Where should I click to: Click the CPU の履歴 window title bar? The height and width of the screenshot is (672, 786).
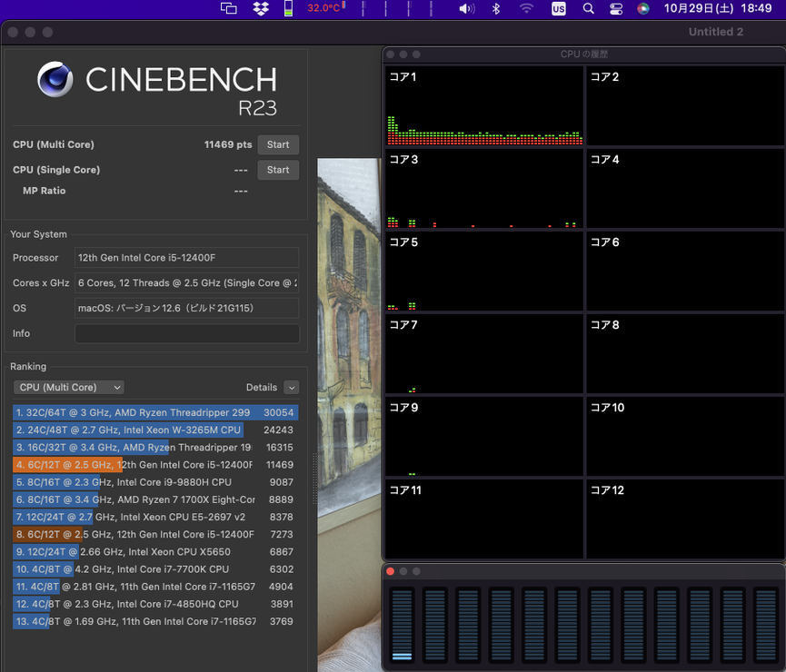pyautogui.click(x=584, y=54)
